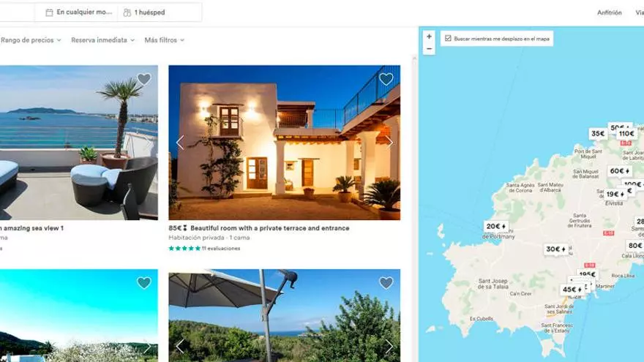Change guest count at 1 huésped

144,12
